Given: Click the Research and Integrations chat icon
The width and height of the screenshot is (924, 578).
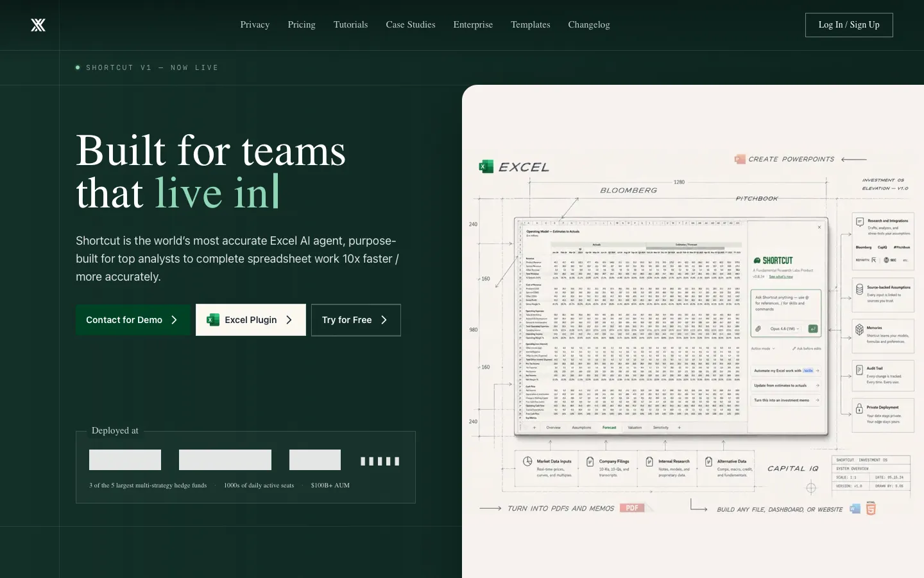Looking at the screenshot, I should click(x=859, y=222).
